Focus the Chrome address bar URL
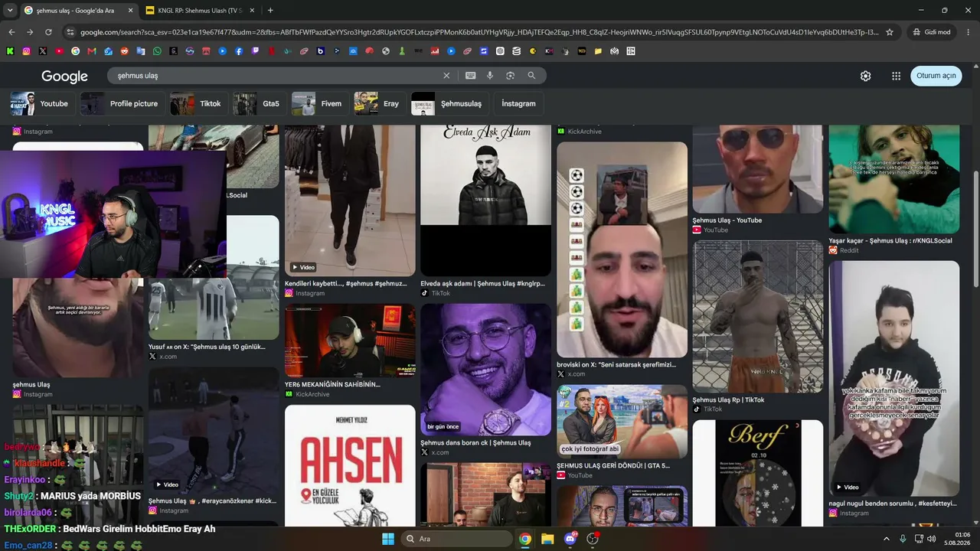 point(479,32)
